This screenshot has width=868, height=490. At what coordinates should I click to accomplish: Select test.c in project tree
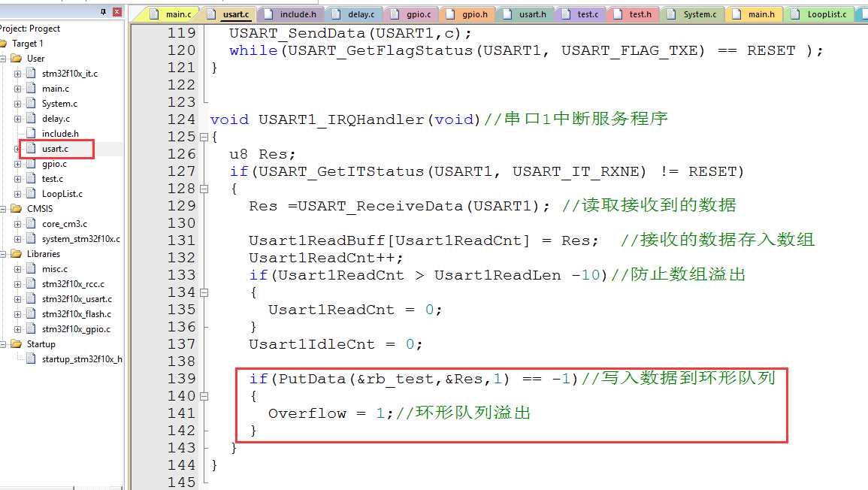pos(52,179)
